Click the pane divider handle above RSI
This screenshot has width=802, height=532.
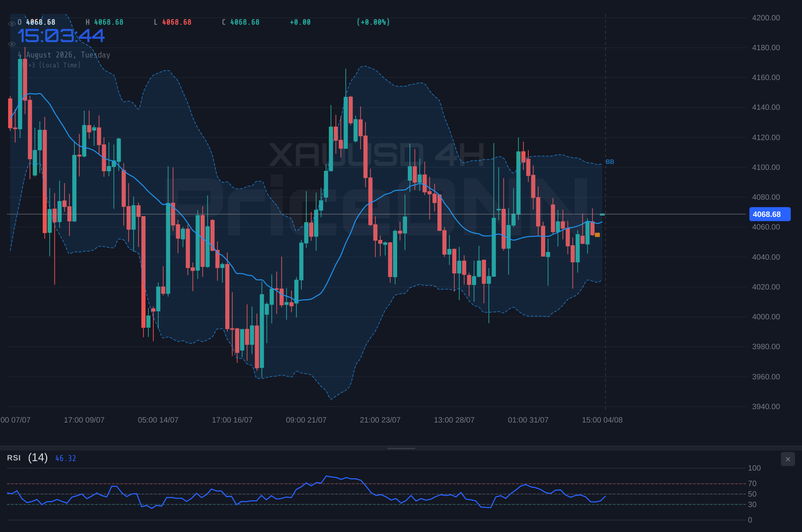pos(401,448)
